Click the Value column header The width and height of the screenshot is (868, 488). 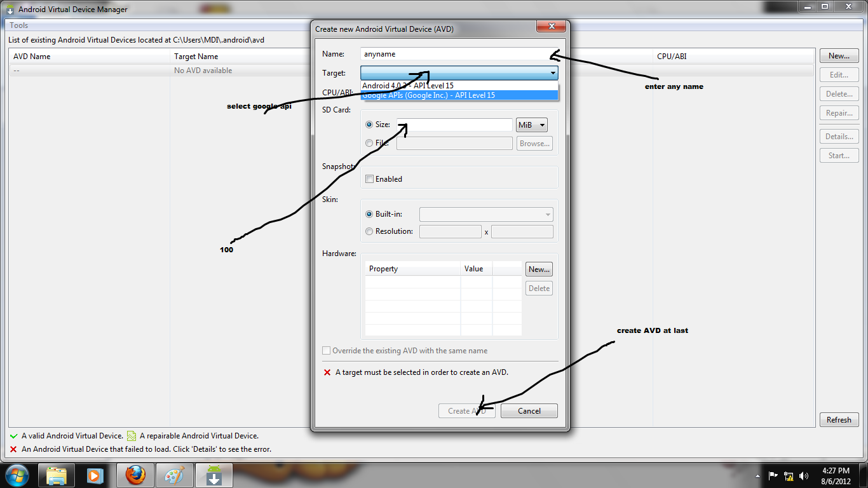477,269
